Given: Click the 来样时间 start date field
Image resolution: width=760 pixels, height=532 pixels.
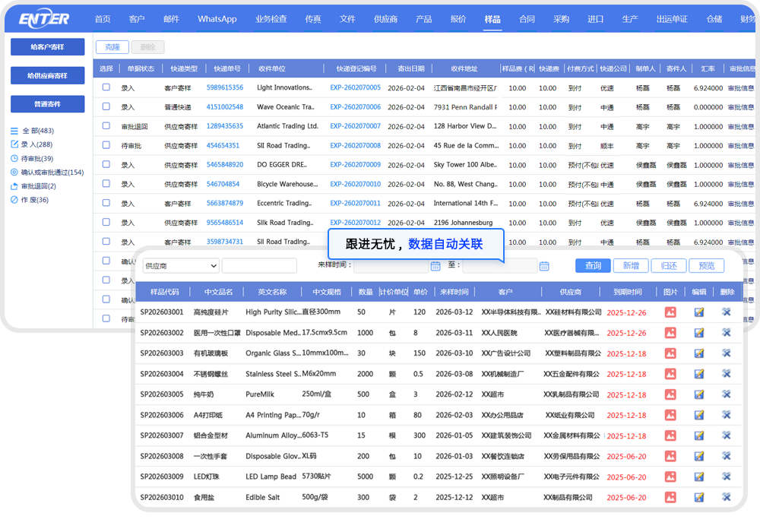Looking at the screenshot, I should click(391, 265).
